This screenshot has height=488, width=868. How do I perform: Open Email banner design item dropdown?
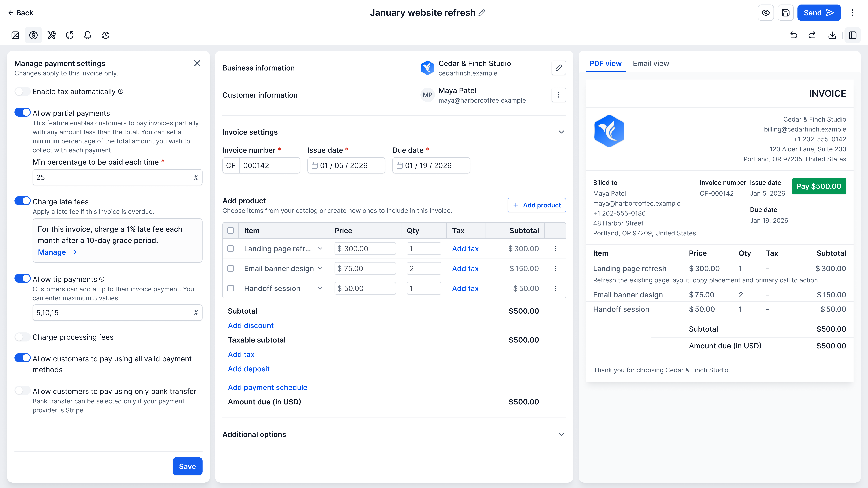pos(320,268)
